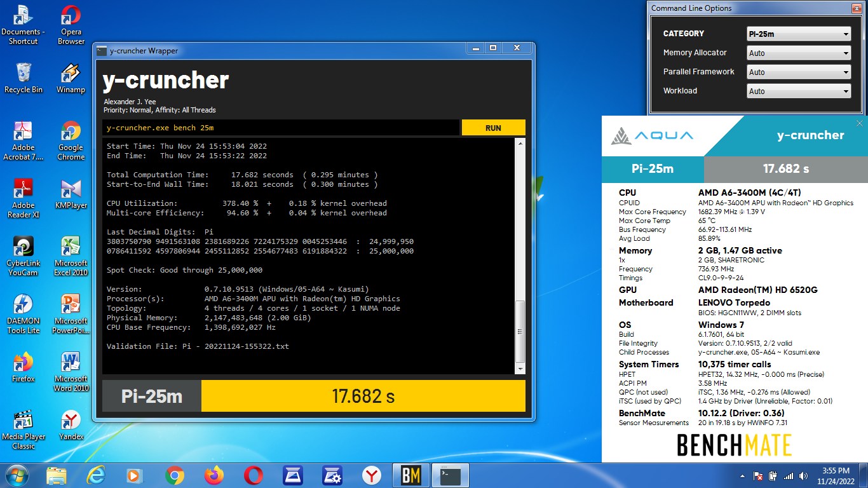Minimize the y-cruncher Wrapper window
This screenshot has width=868, height=488.
(476, 48)
